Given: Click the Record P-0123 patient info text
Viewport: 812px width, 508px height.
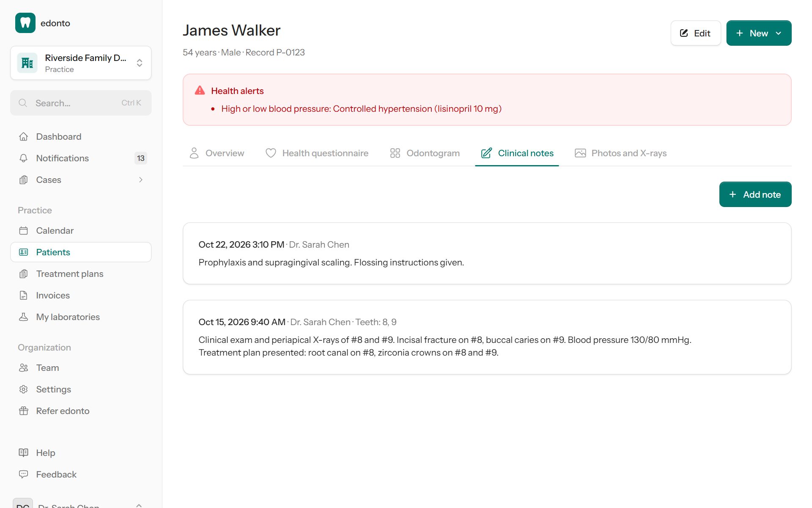Looking at the screenshot, I should pos(275,52).
